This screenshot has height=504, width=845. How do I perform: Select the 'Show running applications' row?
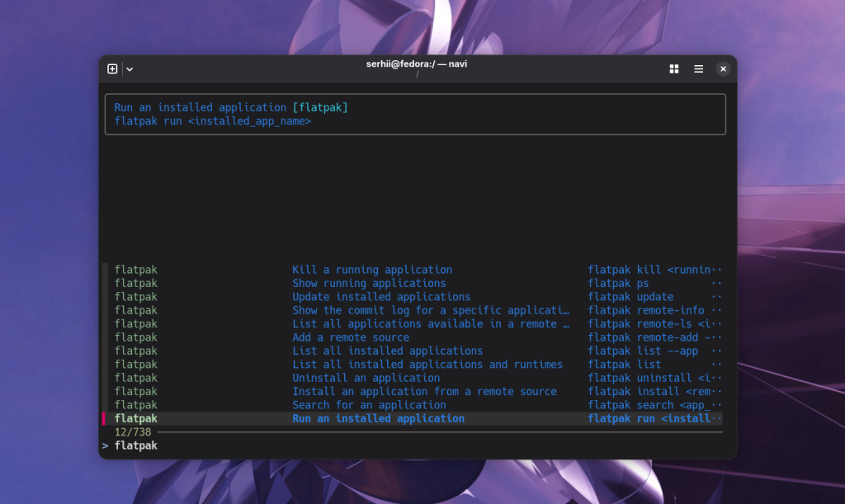pyautogui.click(x=413, y=283)
